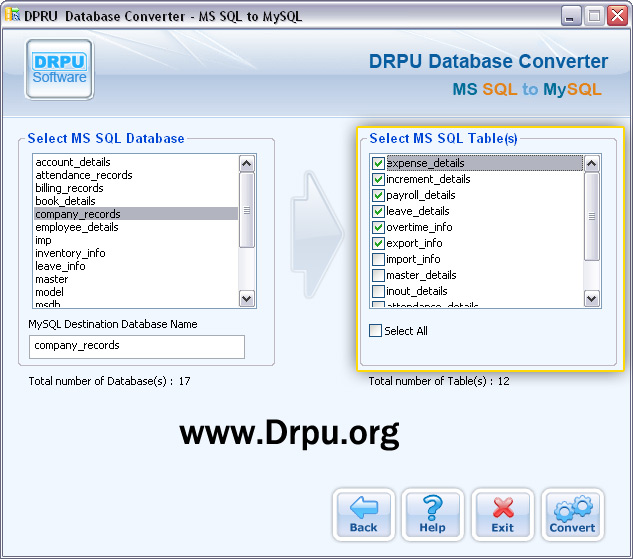The width and height of the screenshot is (633, 559).
Task: Click the Back arrow button
Action: coord(363,515)
